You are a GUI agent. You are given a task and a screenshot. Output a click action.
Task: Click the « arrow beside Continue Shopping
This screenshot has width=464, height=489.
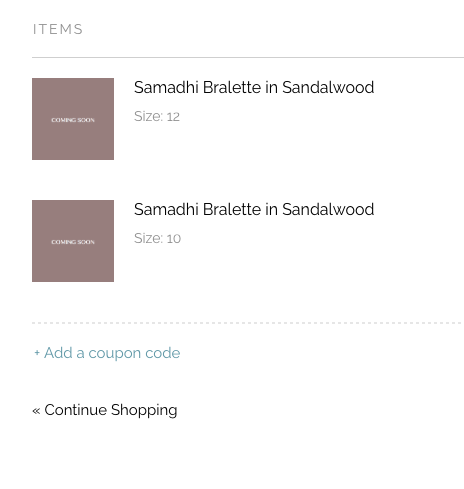[x=36, y=411]
